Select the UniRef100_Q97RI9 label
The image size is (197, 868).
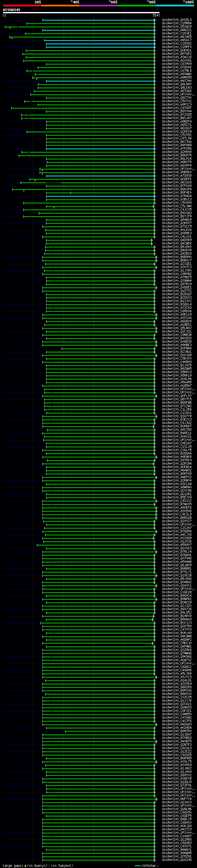click(177, 284)
